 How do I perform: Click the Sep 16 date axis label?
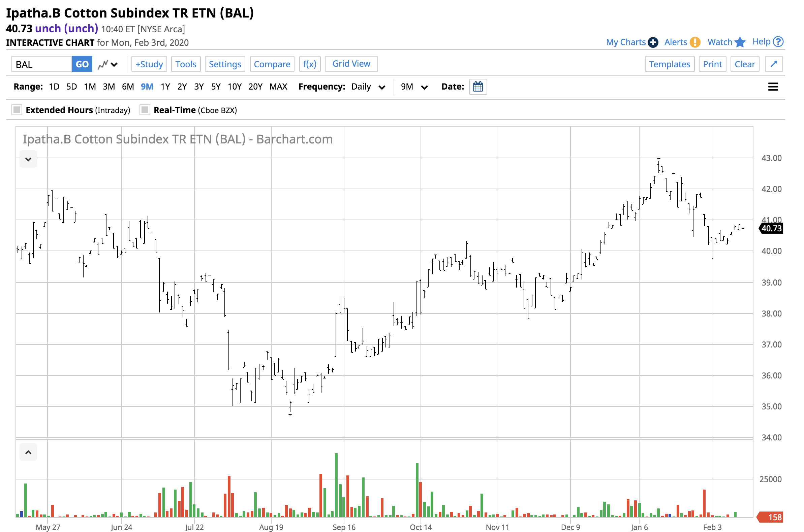[x=344, y=527]
